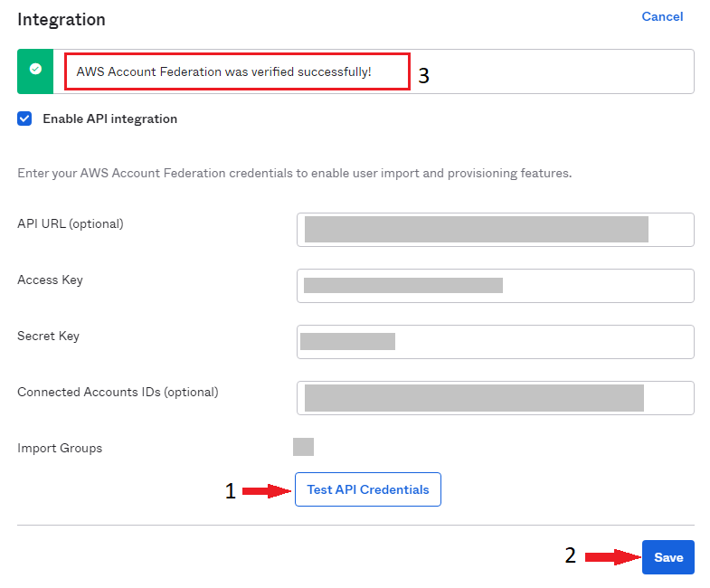This screenshot has height=588, width=710.
Task: Click the API URL (optional) label
Action: click(70, 223)
